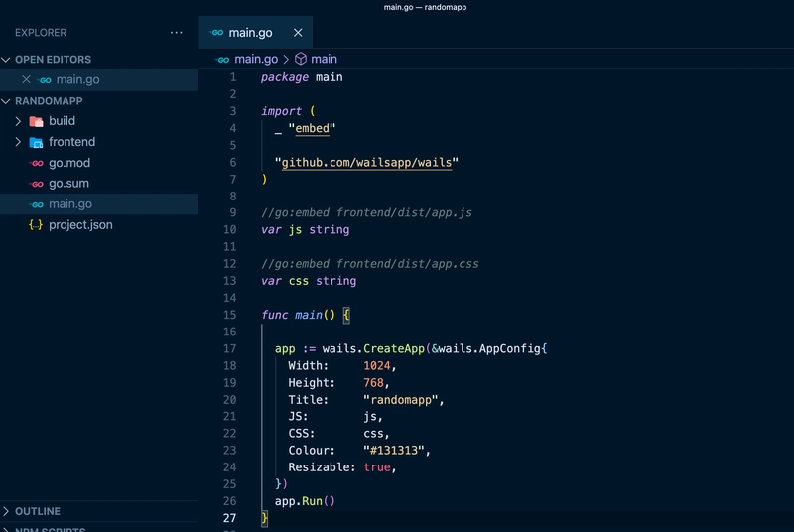This screenshot has width=794, height=532.
Task: Click the red build folder icon
Action: [36, 121]
